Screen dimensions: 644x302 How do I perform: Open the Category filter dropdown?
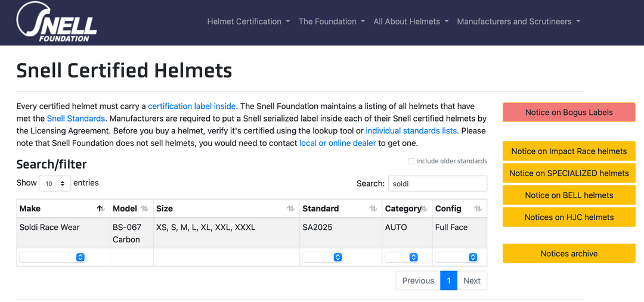[x=401, y=257]
